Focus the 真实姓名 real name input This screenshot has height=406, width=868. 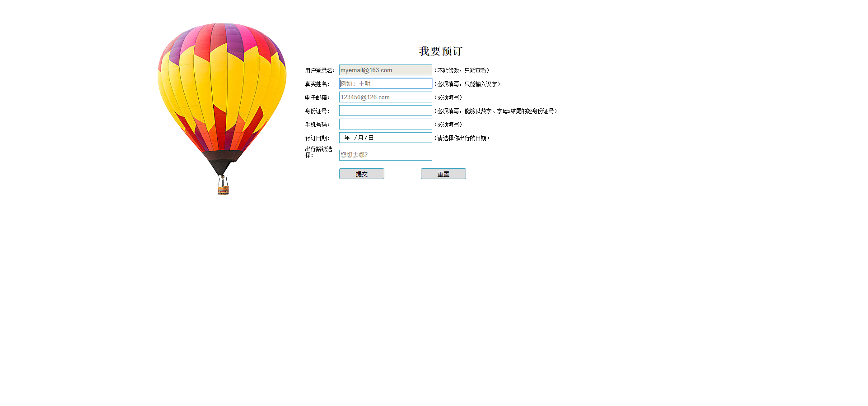point(385,83)
